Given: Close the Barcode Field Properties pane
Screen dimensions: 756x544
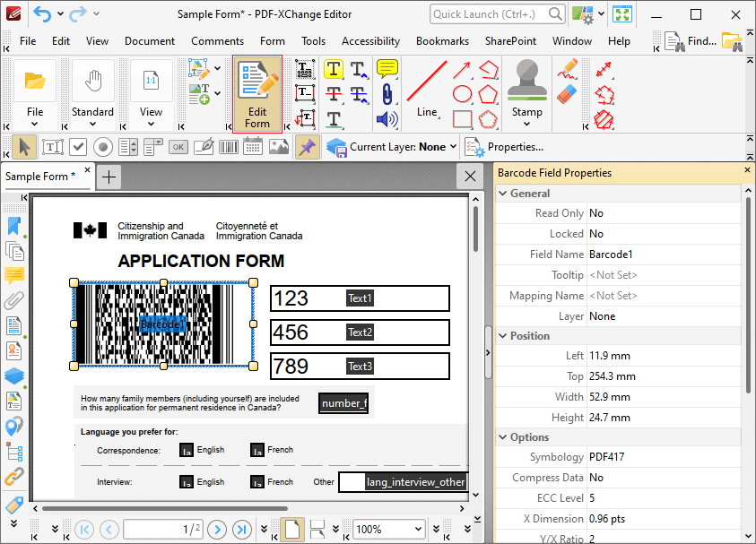Looking at the screenshot, I should [x=747, y=170].
